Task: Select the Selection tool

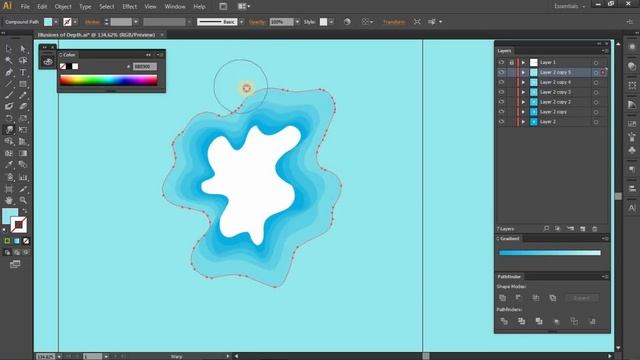Action: [9, 49]
